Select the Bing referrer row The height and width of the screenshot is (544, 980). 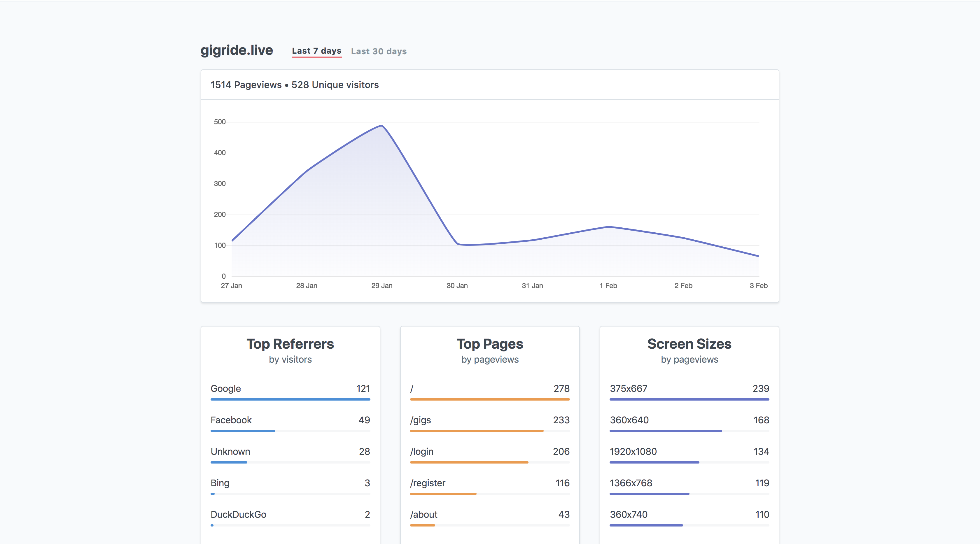(x=220, y=483)
